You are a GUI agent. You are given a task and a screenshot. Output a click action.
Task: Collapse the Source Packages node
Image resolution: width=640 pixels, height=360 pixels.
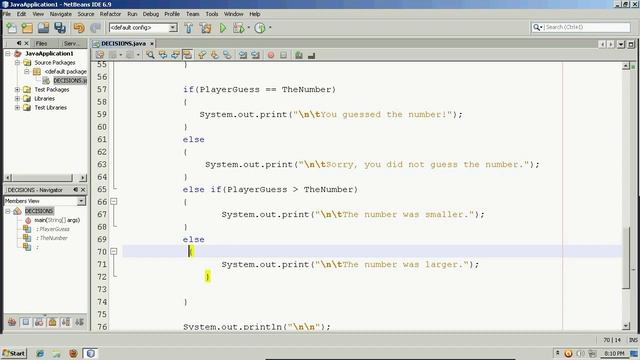[x=17, y=62]
